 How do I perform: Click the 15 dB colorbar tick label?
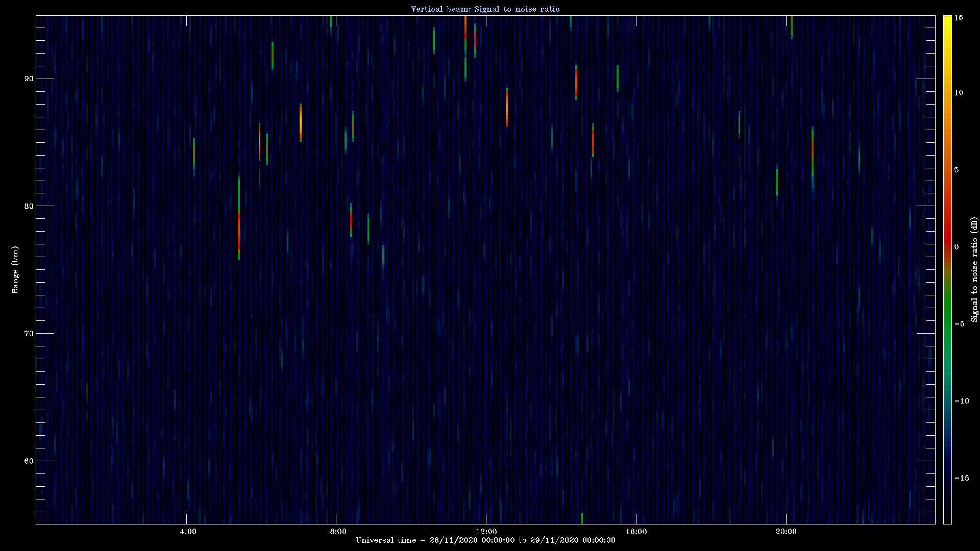[x=959, y=18]
